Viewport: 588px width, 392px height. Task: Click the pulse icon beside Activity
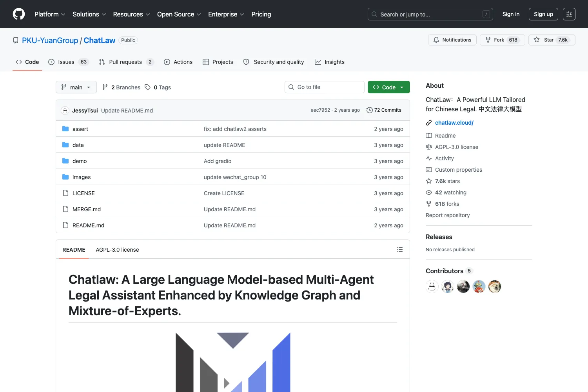[429, 158]
